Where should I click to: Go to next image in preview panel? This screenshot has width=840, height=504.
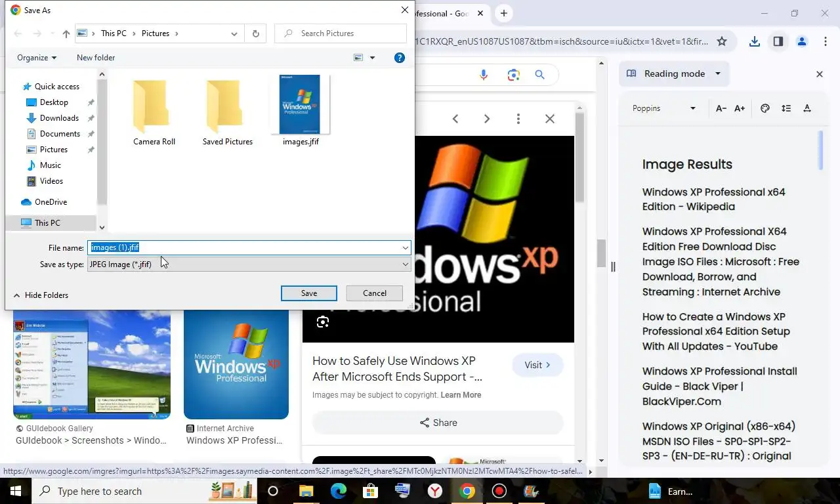pyautogui.click(x=486, y=119)
